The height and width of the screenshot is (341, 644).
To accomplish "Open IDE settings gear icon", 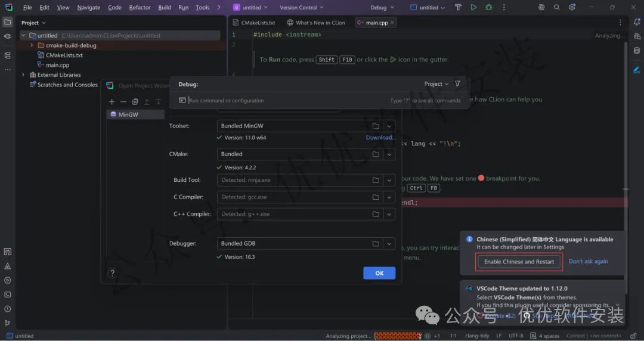I will pyautogui.click(x=572, y=7).
